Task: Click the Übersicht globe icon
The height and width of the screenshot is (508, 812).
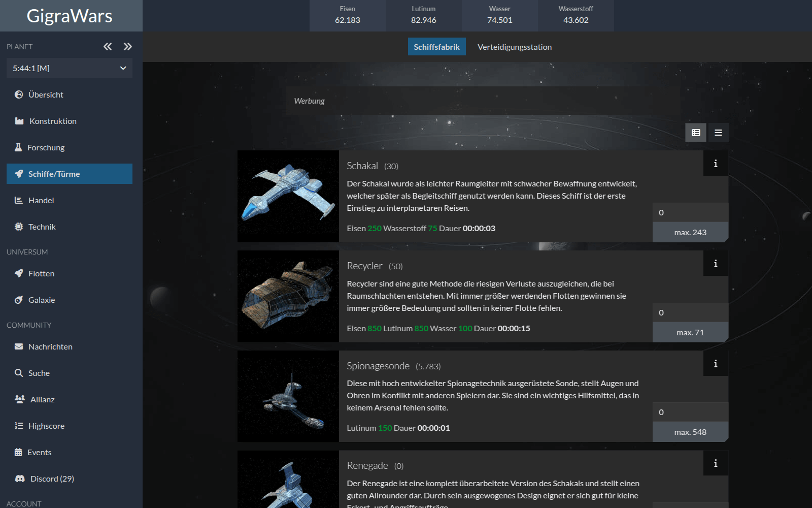Action: pos(19,94)
